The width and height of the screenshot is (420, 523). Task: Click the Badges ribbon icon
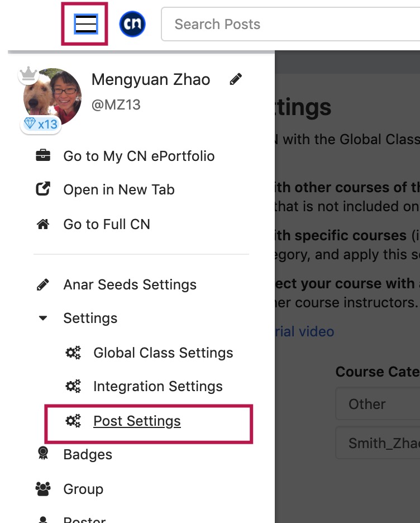click(x=43, y=454)
